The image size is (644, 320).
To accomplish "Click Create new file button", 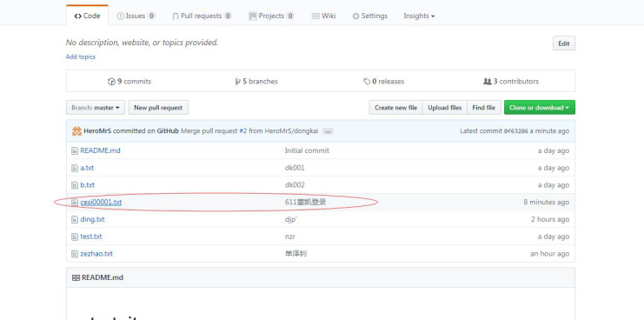I will [x=395, y=108].
